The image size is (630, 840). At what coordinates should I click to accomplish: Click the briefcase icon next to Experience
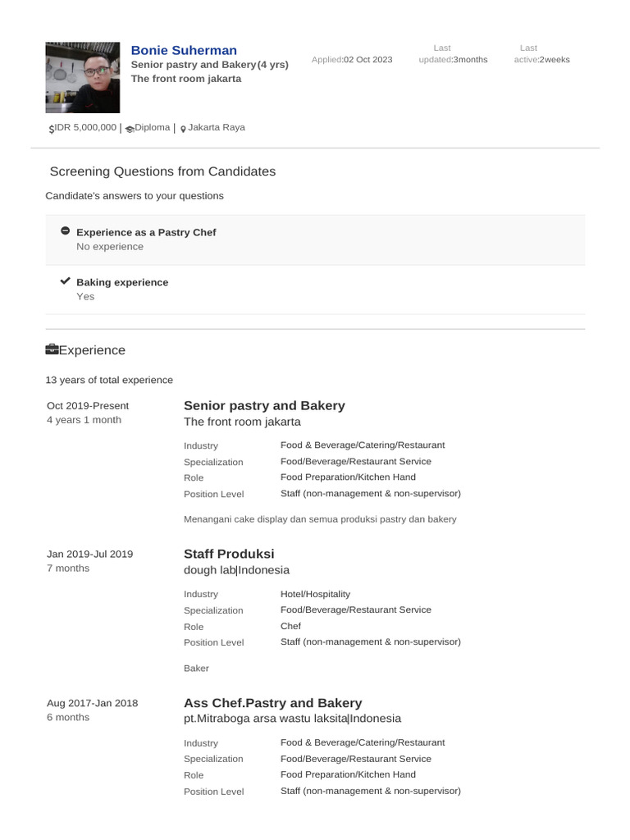tap(52, 350)
